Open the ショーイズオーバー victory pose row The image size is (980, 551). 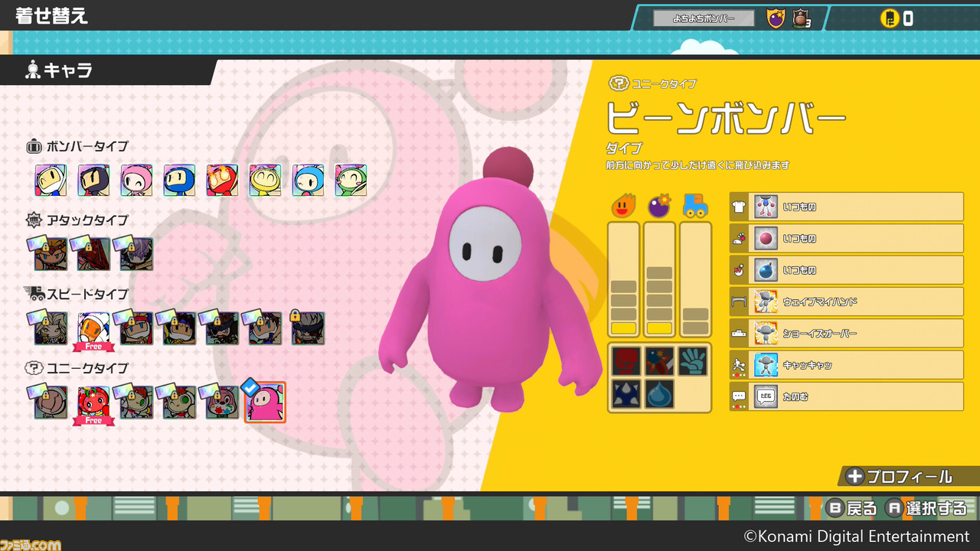(x=846, y=333)
